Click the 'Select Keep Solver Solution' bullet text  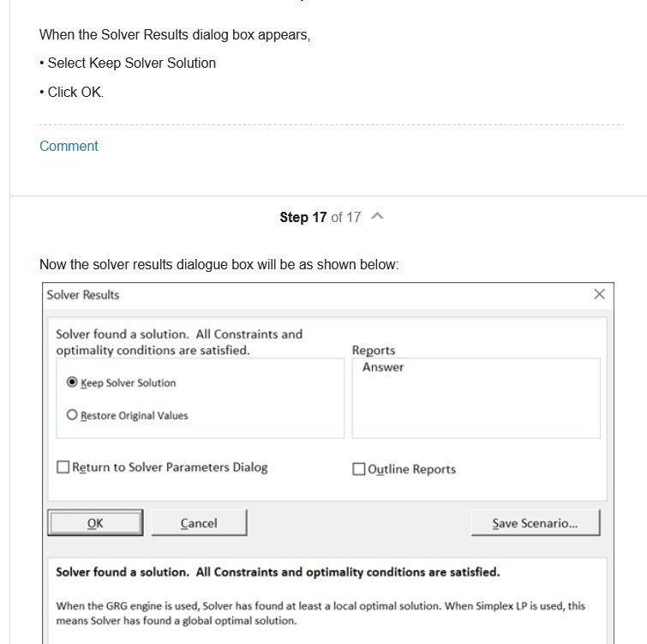point(132,63)
